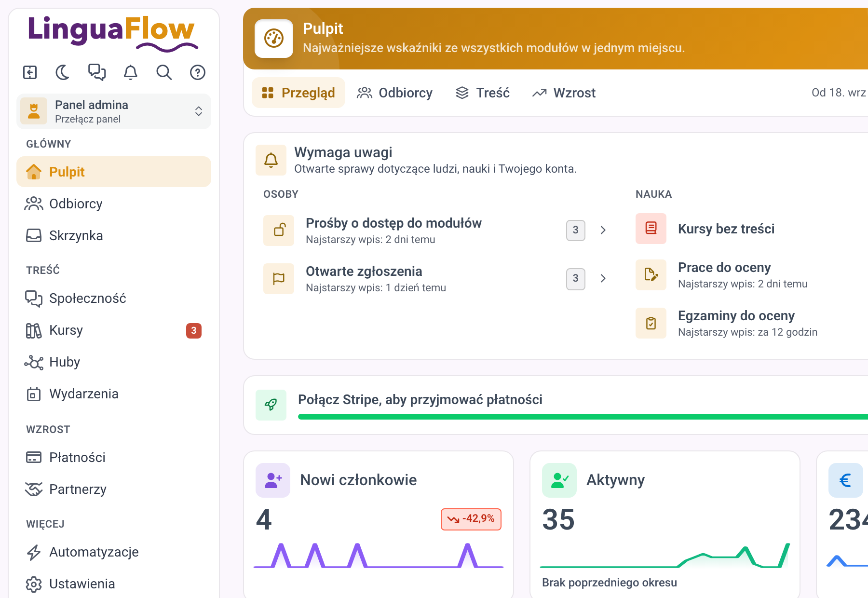Open Huby in the sidebar
This screenshot has height=598, width=868.
click(114, 362)
